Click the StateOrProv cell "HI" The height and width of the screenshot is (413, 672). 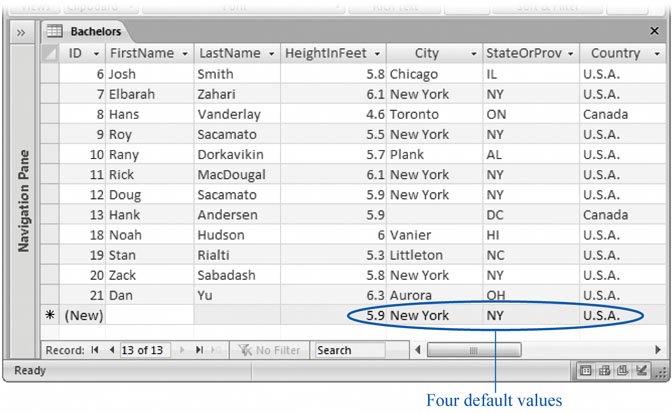click(x=531, y=235)
